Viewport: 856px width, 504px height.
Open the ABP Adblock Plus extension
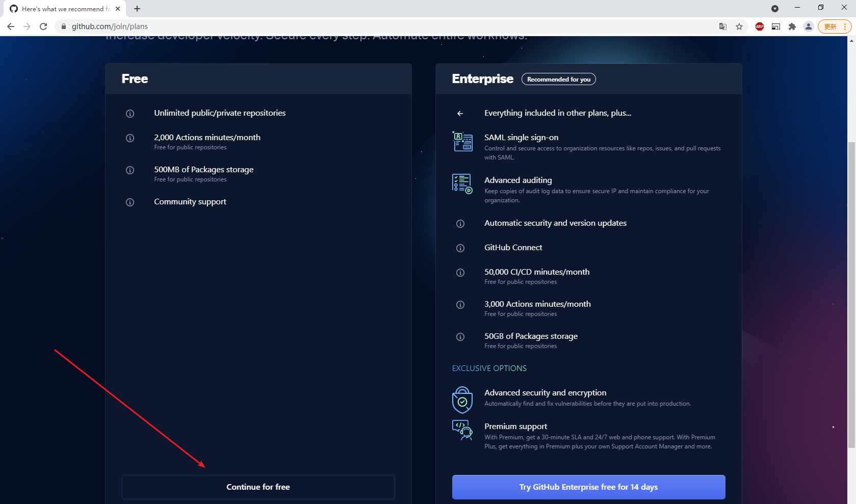[760, 26]
